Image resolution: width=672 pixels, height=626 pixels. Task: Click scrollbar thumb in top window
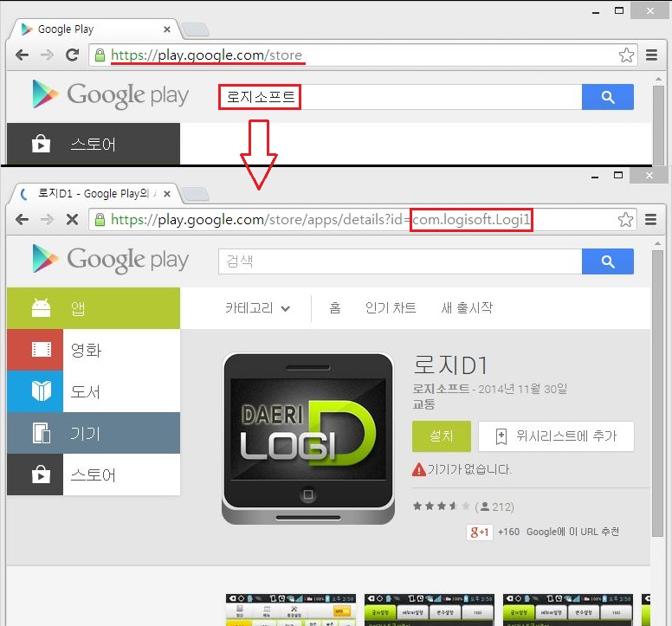(x=658, y=125)
